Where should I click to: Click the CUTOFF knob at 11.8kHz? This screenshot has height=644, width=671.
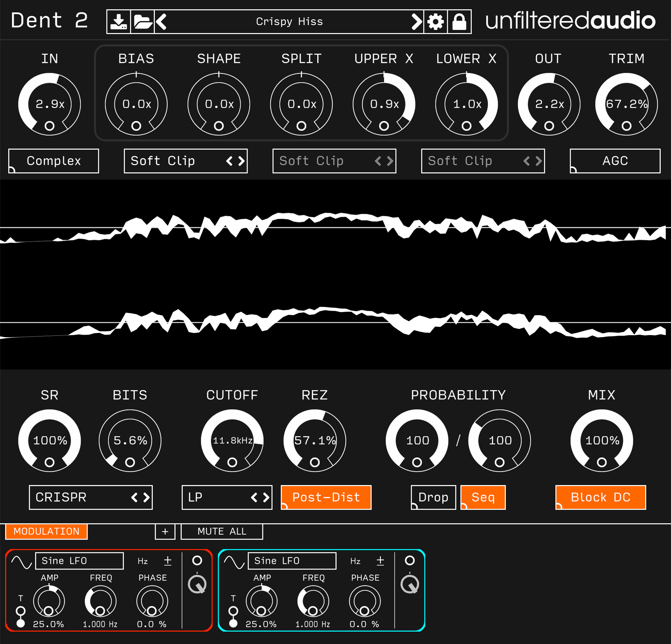[232, 440]
